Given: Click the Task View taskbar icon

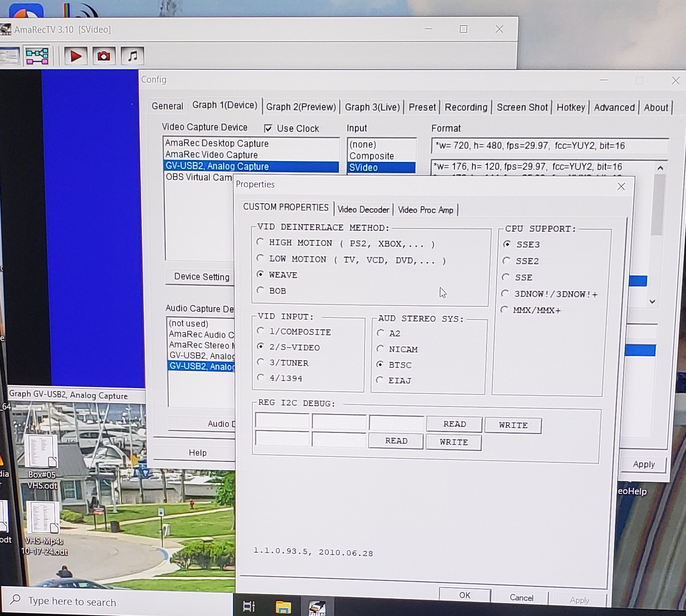Looking at the screenshot, I should pyautogui.click(x=249, y=606).
